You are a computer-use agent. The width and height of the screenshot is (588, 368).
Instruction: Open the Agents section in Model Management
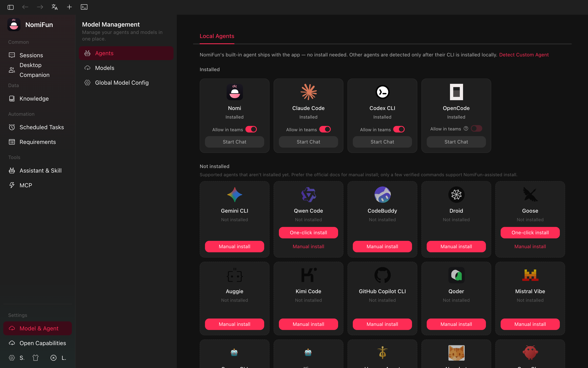tap(126, 53)
